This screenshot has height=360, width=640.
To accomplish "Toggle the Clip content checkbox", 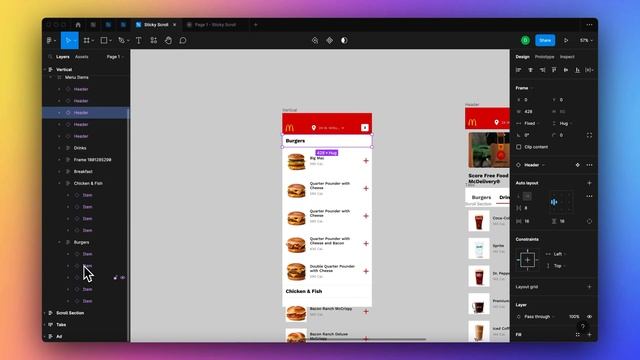I will (519, 147).
